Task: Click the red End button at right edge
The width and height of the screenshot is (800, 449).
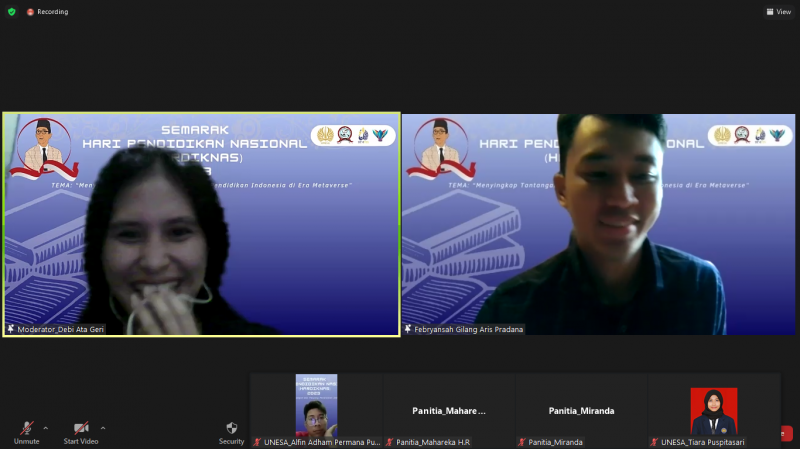Action: 788,433
